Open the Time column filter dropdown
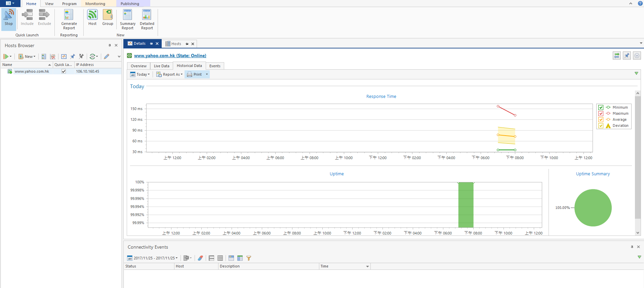 [x=367, y=266]
